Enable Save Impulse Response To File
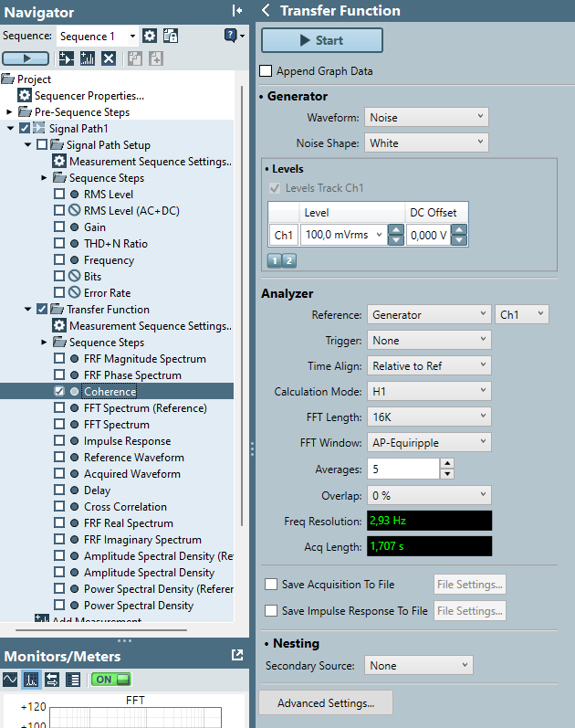Screen dimensions: 575x728 (x=271, y=610)
